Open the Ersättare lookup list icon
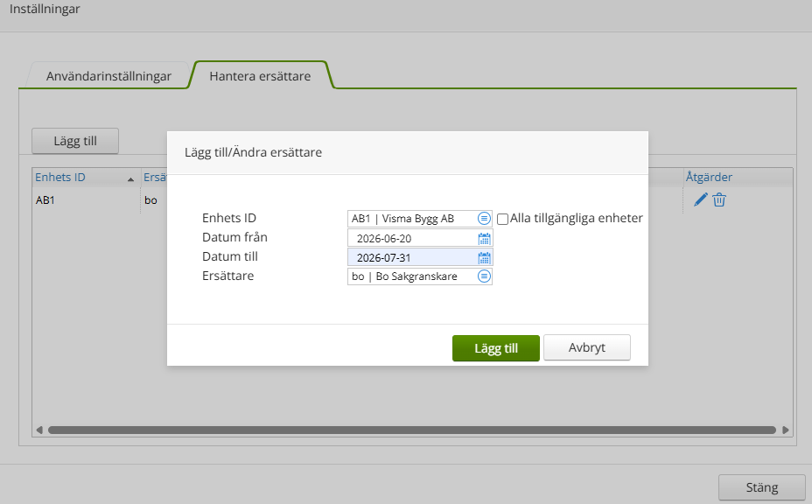The image size is (812, 504). tap(484, 276)
